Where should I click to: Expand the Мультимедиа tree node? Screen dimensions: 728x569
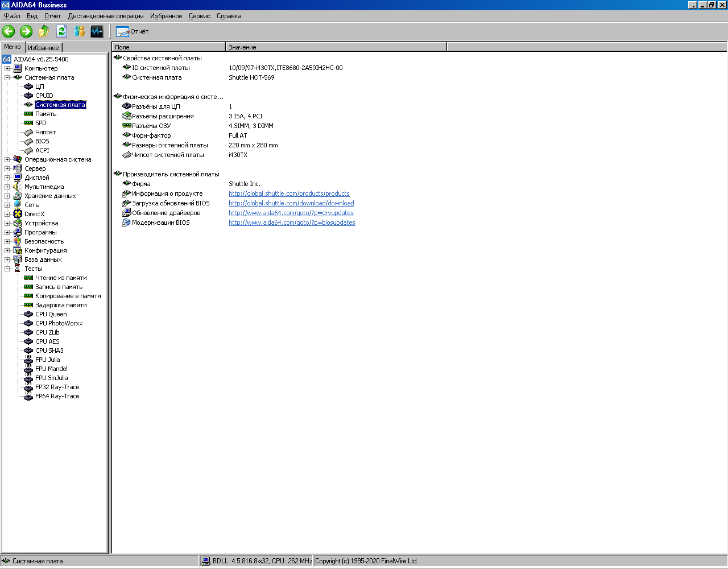tap(7, 187)
